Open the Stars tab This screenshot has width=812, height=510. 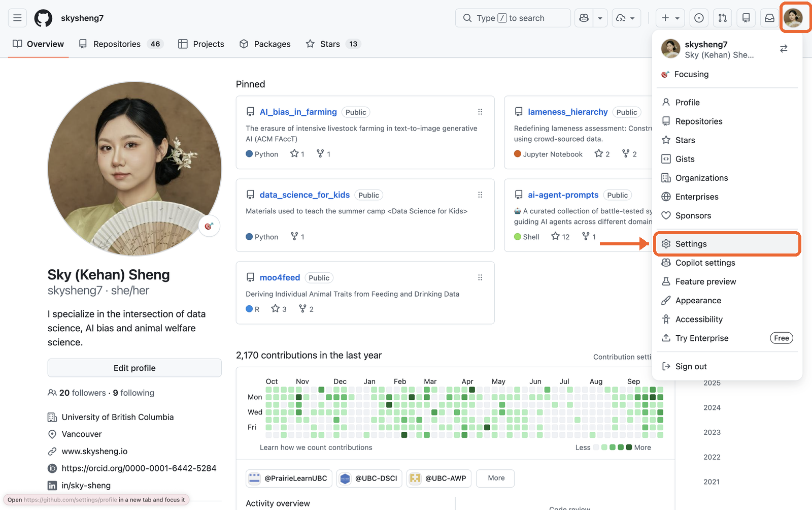click(x=332, y=44)
